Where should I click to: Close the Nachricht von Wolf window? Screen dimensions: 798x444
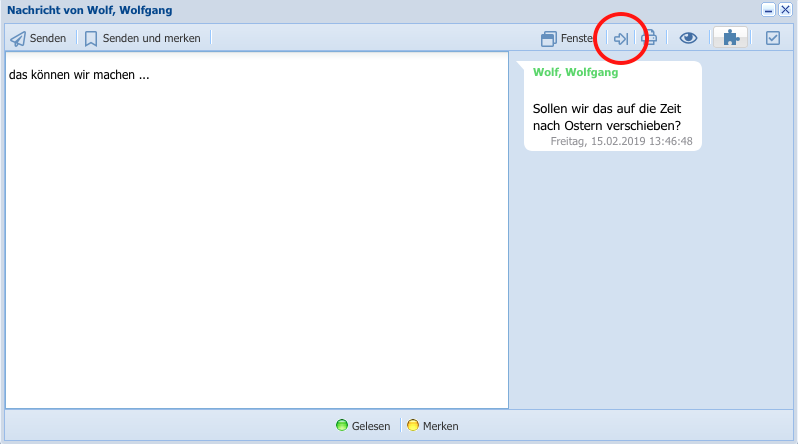[x=785, y=10]
